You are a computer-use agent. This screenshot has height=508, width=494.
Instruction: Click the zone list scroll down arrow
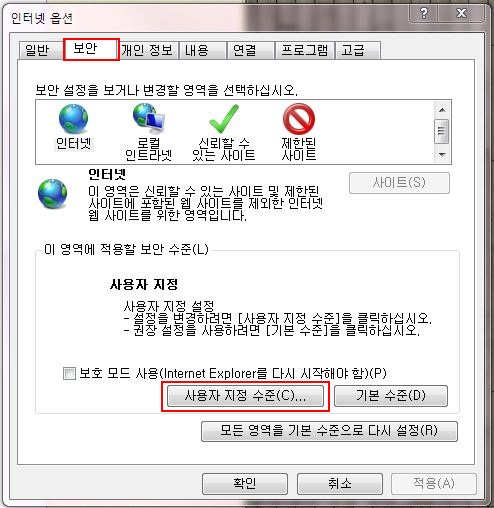point(442,154)
